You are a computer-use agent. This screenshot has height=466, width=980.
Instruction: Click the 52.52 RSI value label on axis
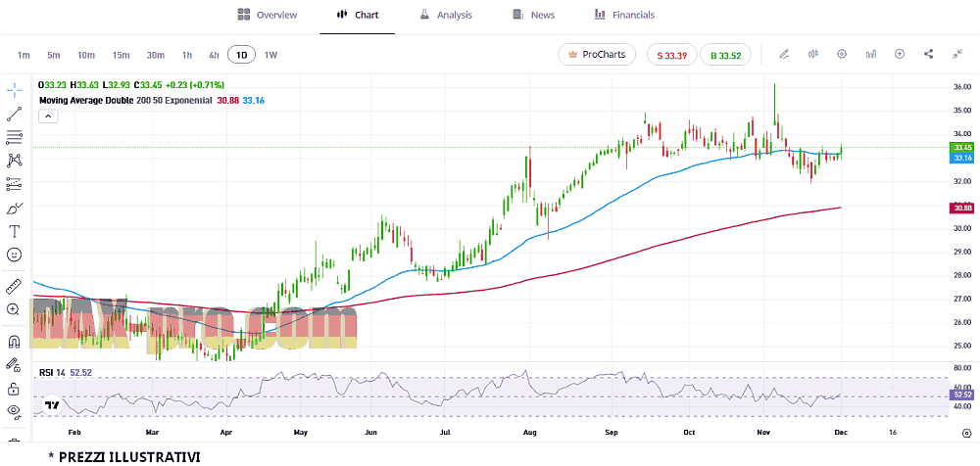(x=960, y=395)
